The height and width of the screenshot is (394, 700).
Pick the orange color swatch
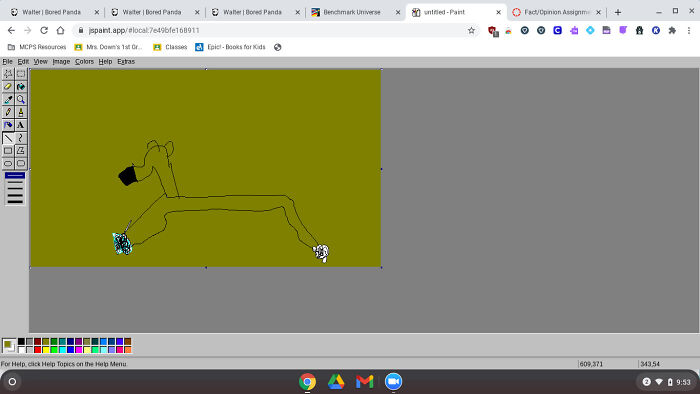tap(128, 350)
